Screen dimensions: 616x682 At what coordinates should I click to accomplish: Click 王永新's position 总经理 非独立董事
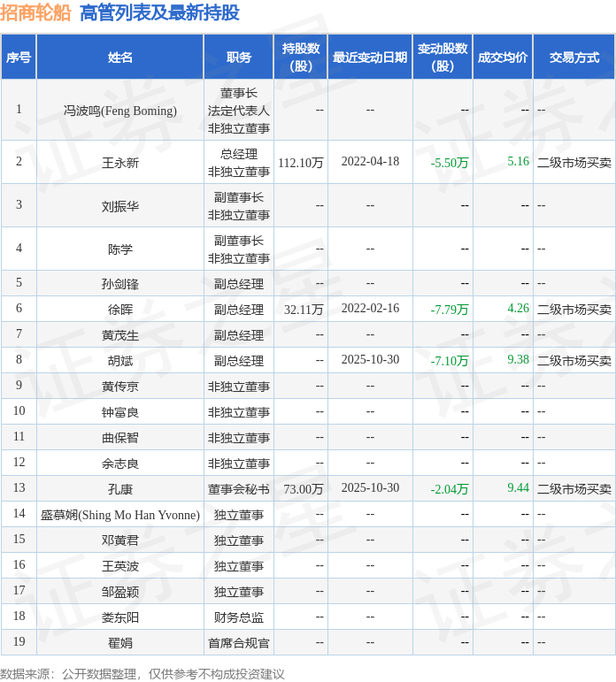(x=239, y=163)
